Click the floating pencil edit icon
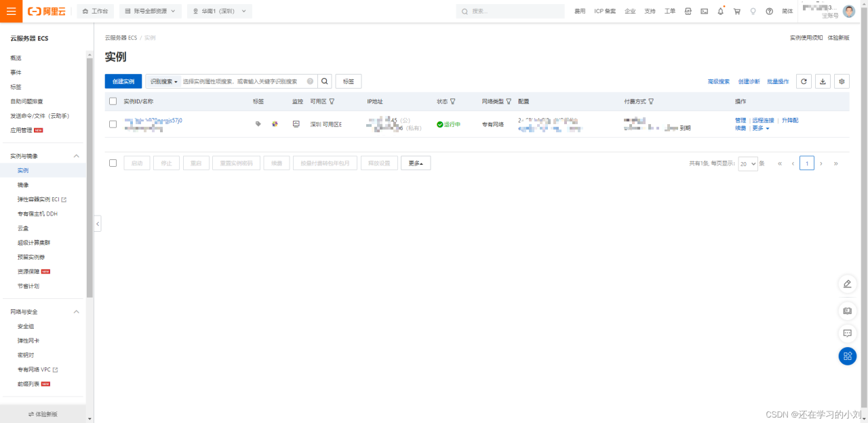Screen dimensions: 868x423 [847, 284]
